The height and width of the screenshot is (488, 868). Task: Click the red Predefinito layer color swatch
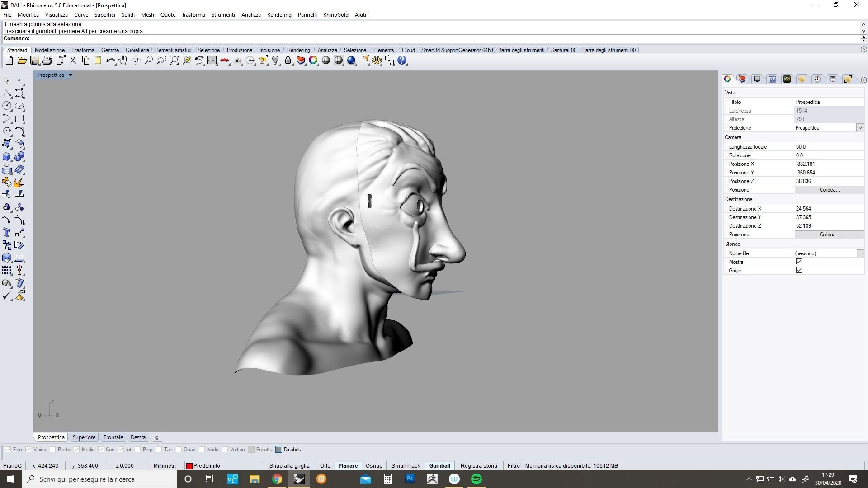click(x=189, y=466)
